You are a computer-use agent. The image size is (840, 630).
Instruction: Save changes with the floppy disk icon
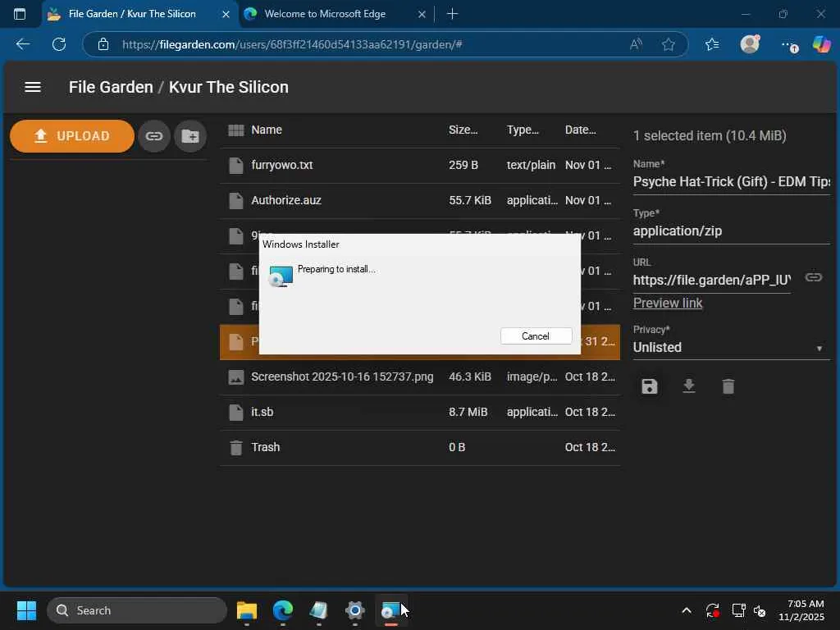650,386
